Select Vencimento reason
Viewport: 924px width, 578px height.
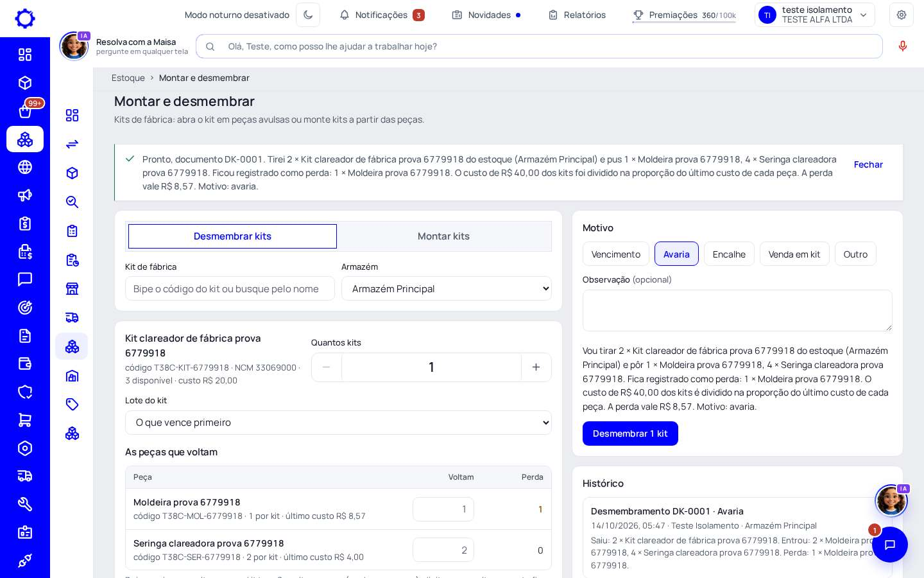tap(616, 254)
